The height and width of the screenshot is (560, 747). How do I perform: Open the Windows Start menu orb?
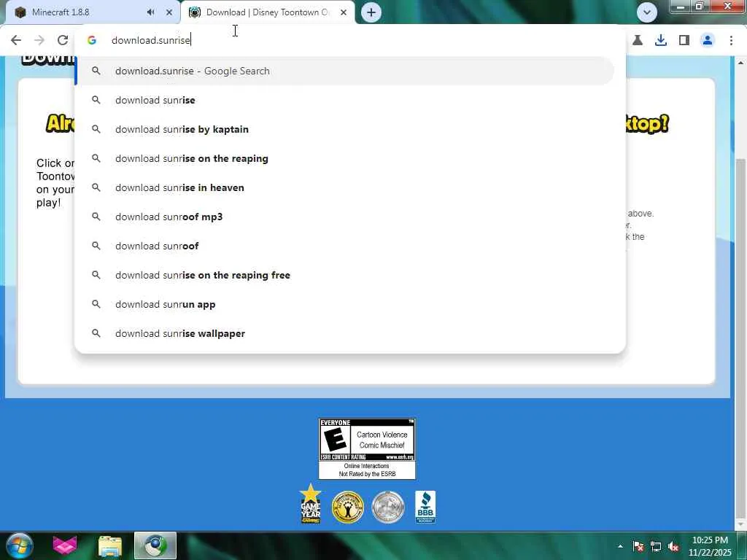tap(19, 545)
